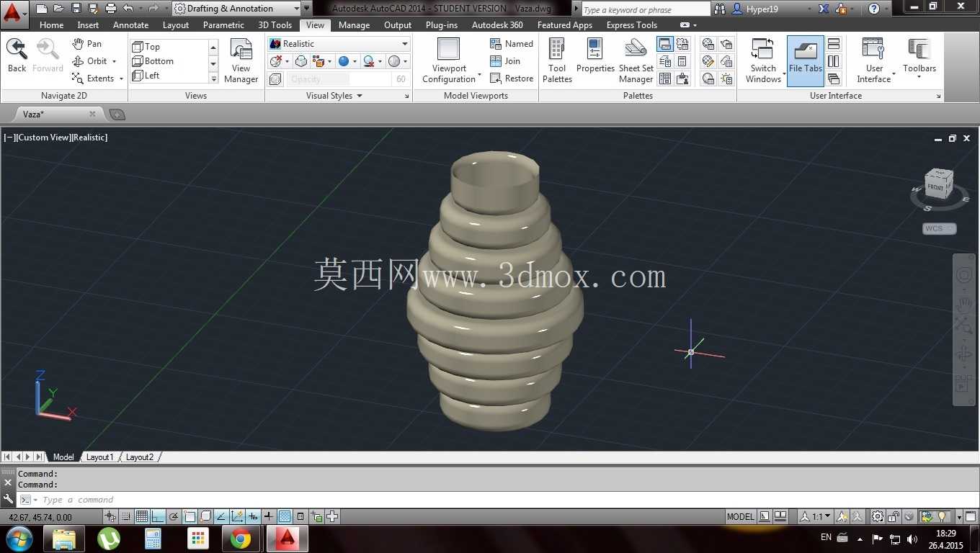Click the new drawing tab plus icon
980x553 pixels.
[117, 114]
